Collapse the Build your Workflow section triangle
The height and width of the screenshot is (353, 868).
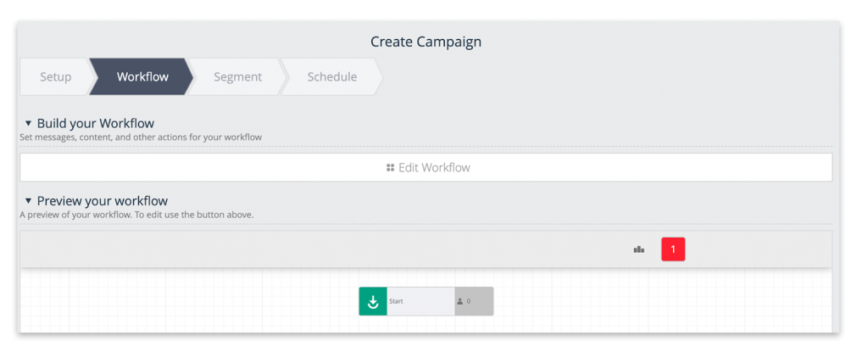coord(28,123)
